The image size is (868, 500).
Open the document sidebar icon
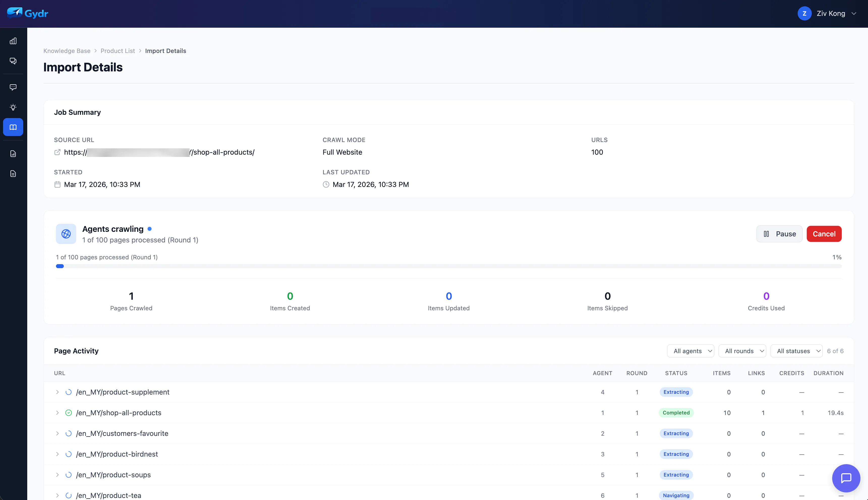tap(13, 173)
